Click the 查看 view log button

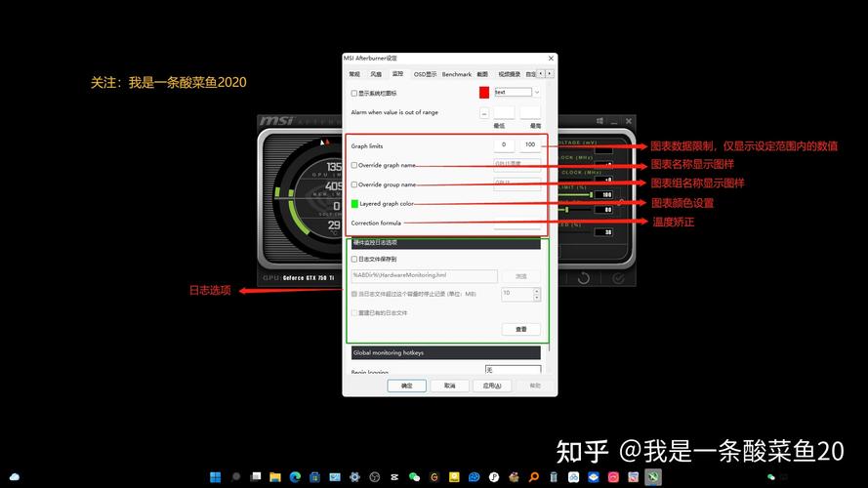point(521,329)
